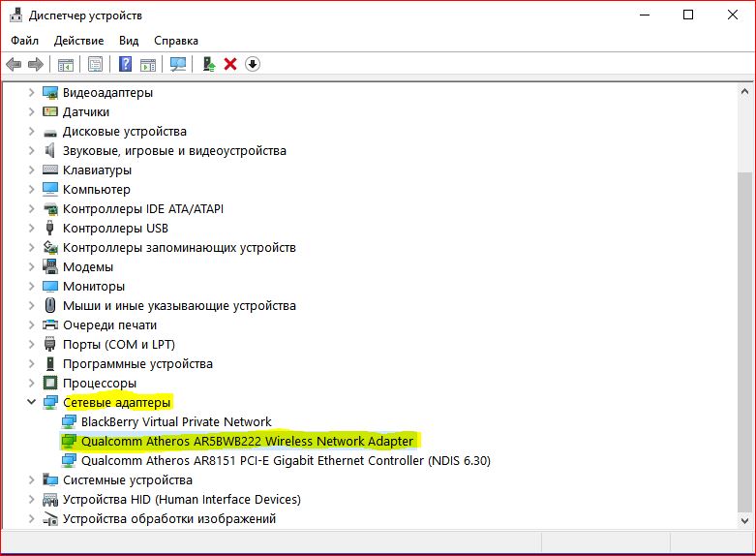Click the Датчики category icon
Viewport: 756px width, 556px height.
click(x=50, y=112)
